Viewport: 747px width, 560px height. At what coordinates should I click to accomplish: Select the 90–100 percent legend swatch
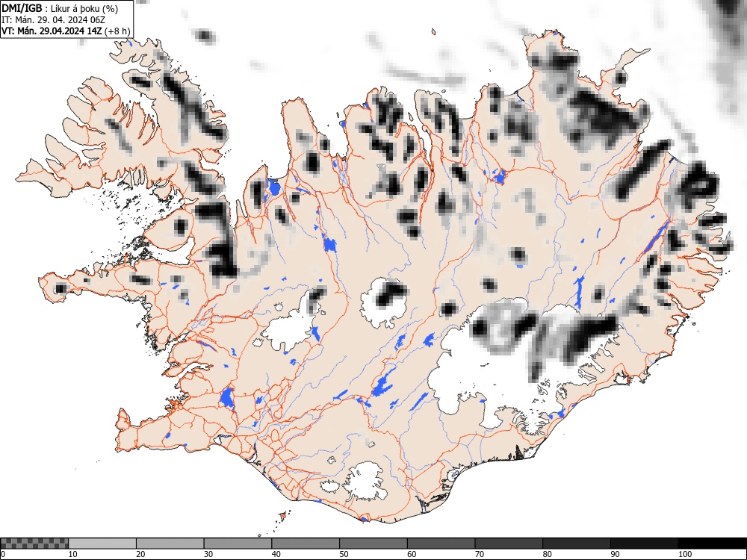(x=644, y=544)
